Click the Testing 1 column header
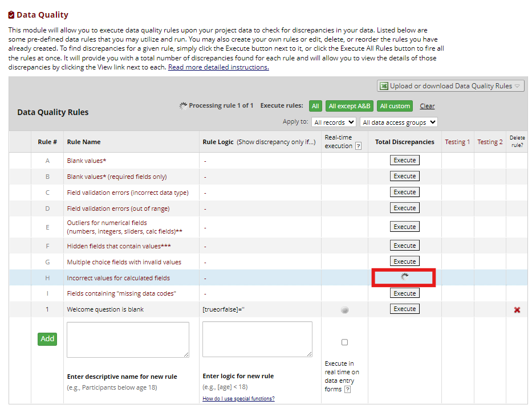The image size is (532, 409). click(x=457, y=142)
